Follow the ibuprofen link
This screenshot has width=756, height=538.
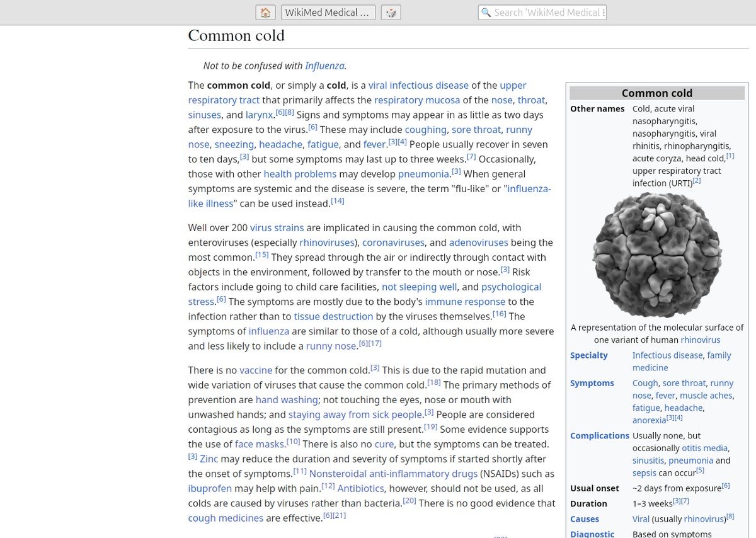(x=210, y=488)
